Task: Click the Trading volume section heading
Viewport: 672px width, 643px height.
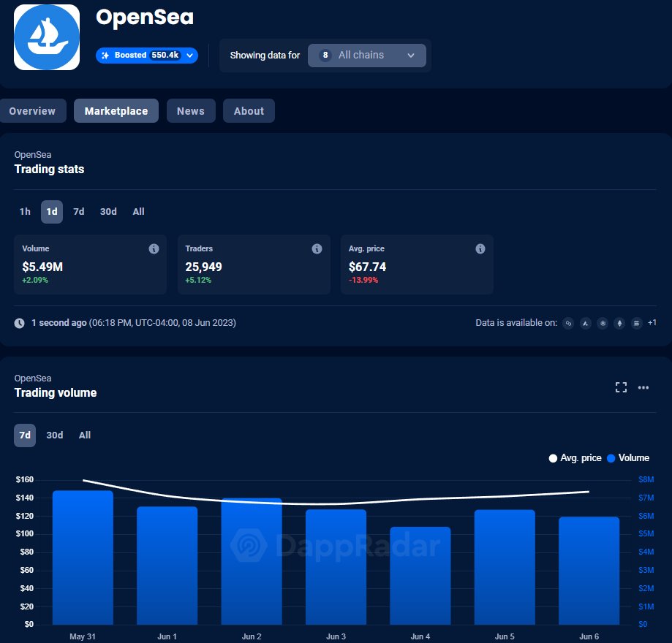Action: (x=56, y=393)
